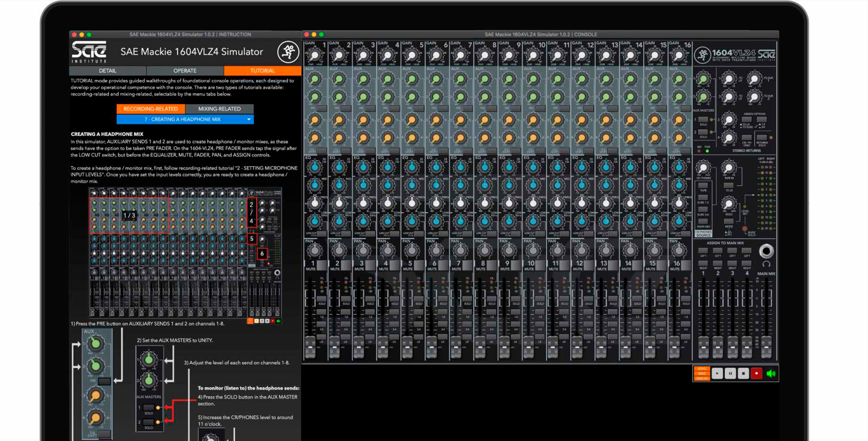
Task: Start recording with the red record button
Action: (757, 373)
